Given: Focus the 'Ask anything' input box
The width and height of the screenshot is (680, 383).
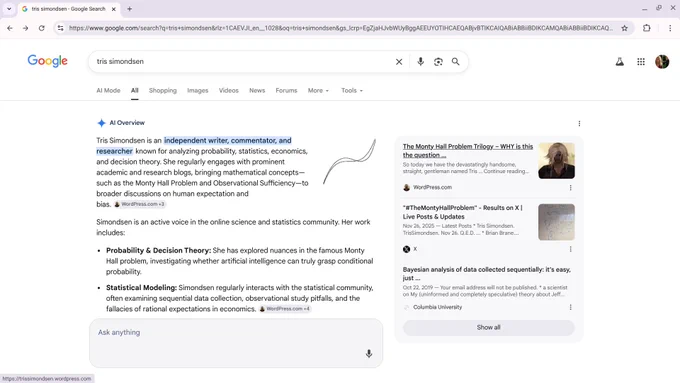Looking at the screenshot, I should coord(236,343).
